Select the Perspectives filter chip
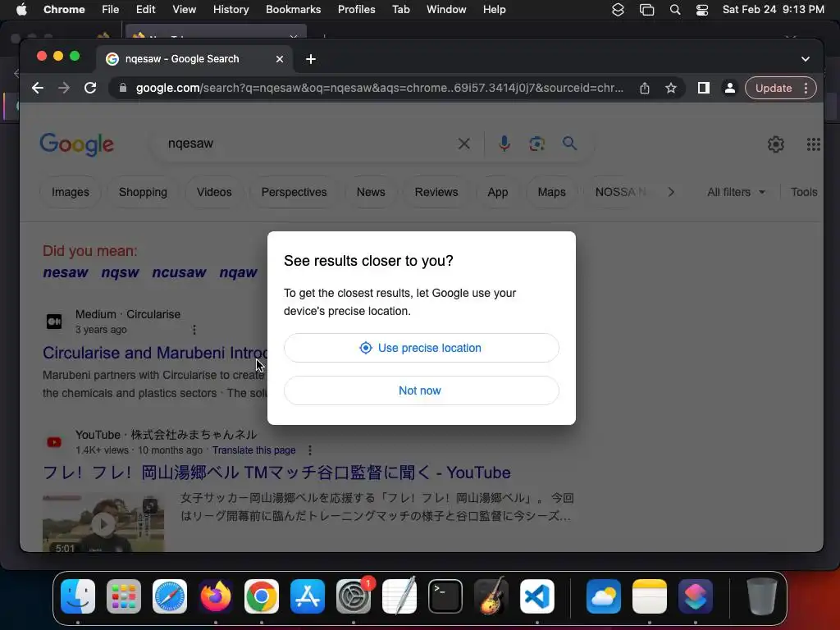This screenshot has height=630, width=840. pyautogui.click(x=294, y=192)
